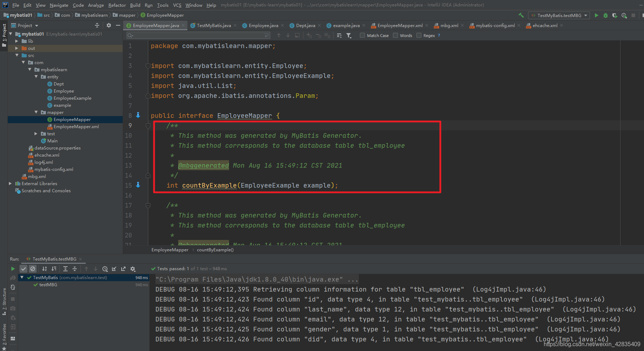Switch to the mybatis-config.xml editor tab

pos(495,25)
